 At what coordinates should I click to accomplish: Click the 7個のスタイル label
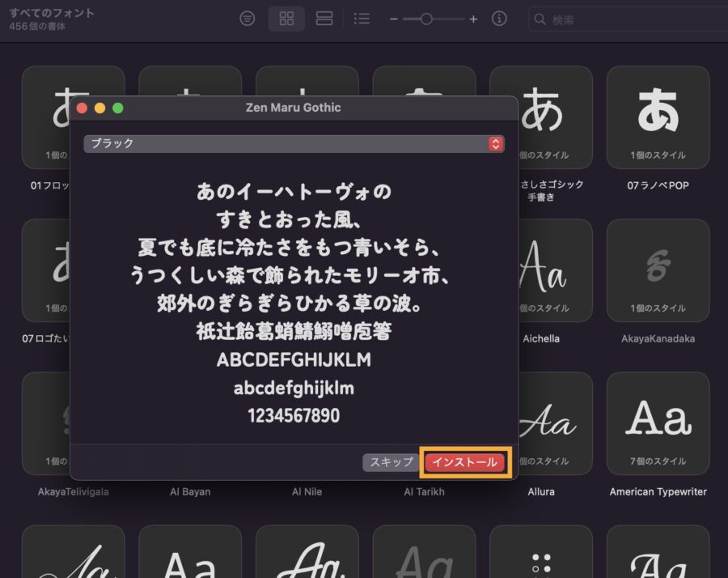pyautogui.click(x=658, y=461)
